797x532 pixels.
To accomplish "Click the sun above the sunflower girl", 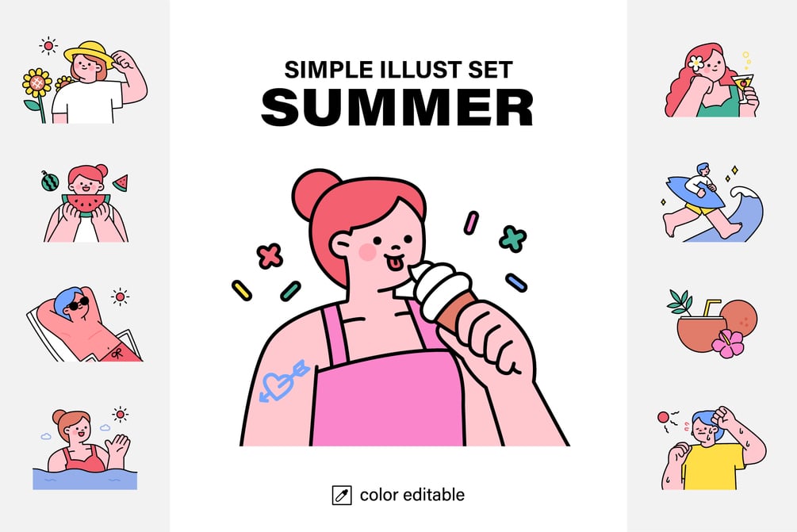I will tap(48, 46).
